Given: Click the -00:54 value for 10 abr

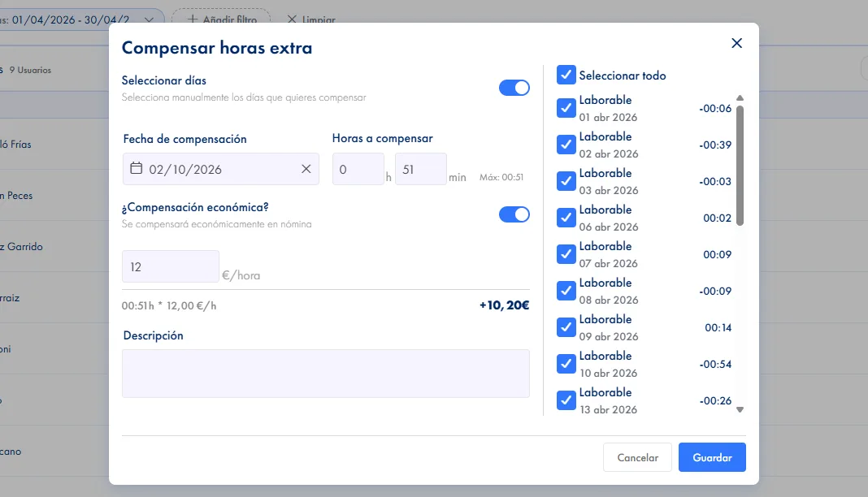Looking at the screenshot, I should click(x=715, y=364).
